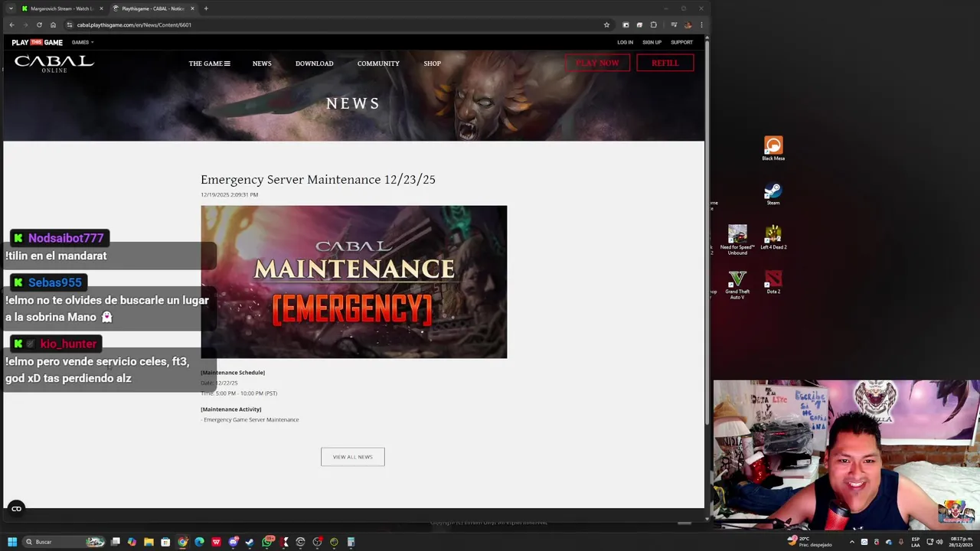Expand the GAMES dropdown
The width and height of the screenshot is (980, 551).
click(83, 42)
